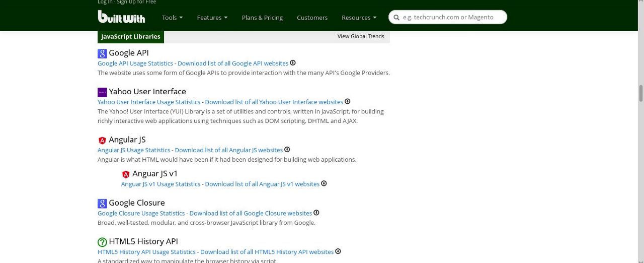Download list of all HTML5 History API websites
The height and width of the screenshot is (263, 644).
pyautogui.click(x=267, y=252)
